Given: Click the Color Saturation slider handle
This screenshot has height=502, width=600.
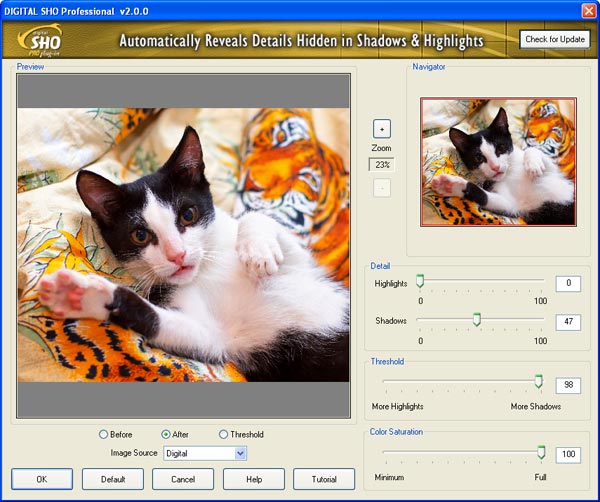Looking at the screenshot, I should click(x=541, y=452).
